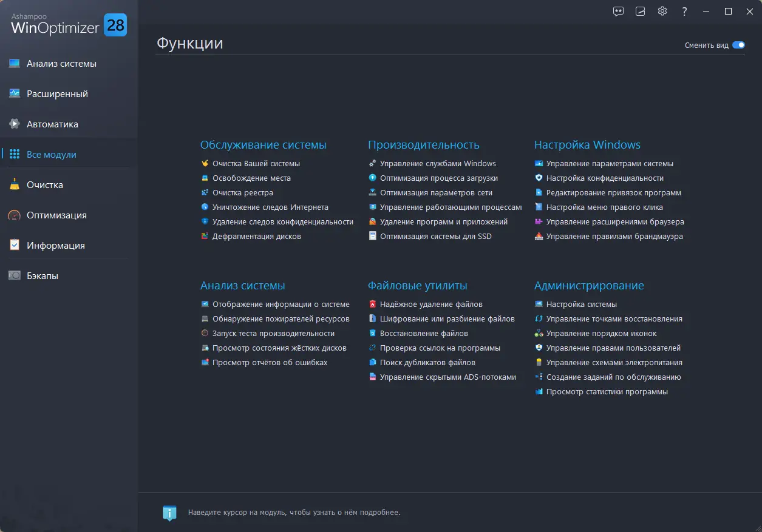Click the Оптимизация процесса загрузки icon

point(373,178)
